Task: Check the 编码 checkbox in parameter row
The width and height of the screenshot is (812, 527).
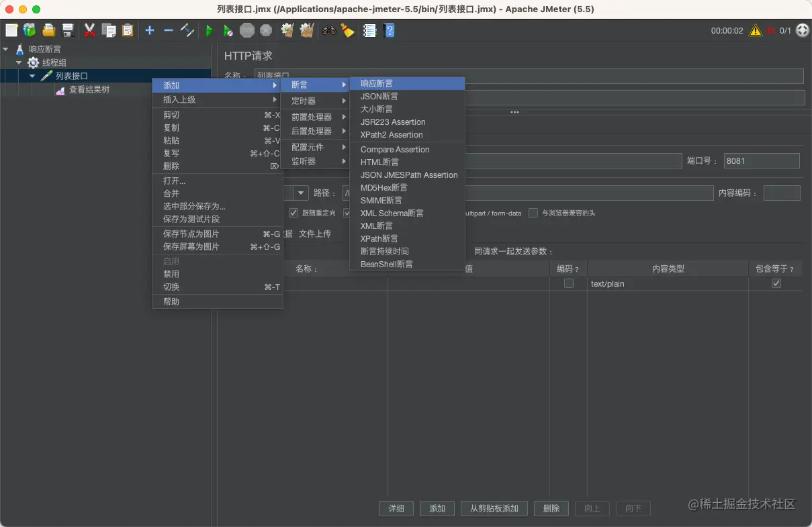Action: point(569,283)
